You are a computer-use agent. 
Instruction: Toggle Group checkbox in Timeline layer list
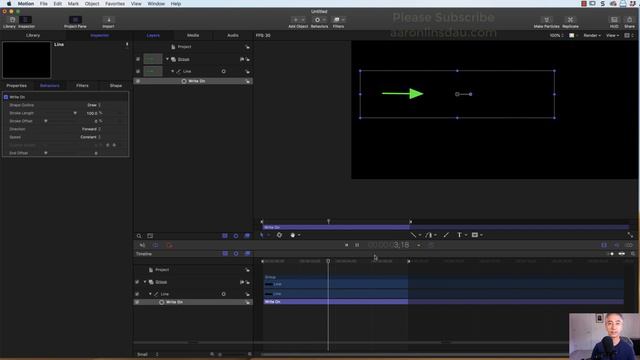(x=137, y=282)
